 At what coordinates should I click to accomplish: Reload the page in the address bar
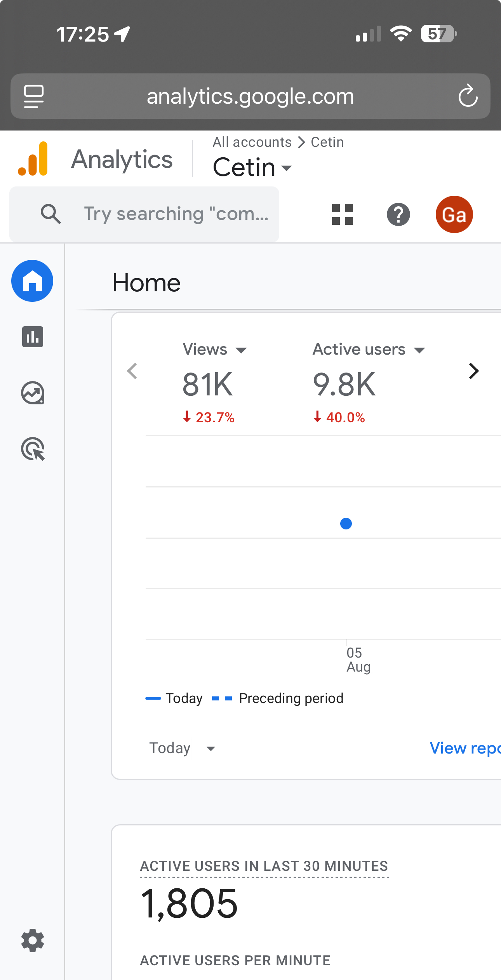point(468,96)
